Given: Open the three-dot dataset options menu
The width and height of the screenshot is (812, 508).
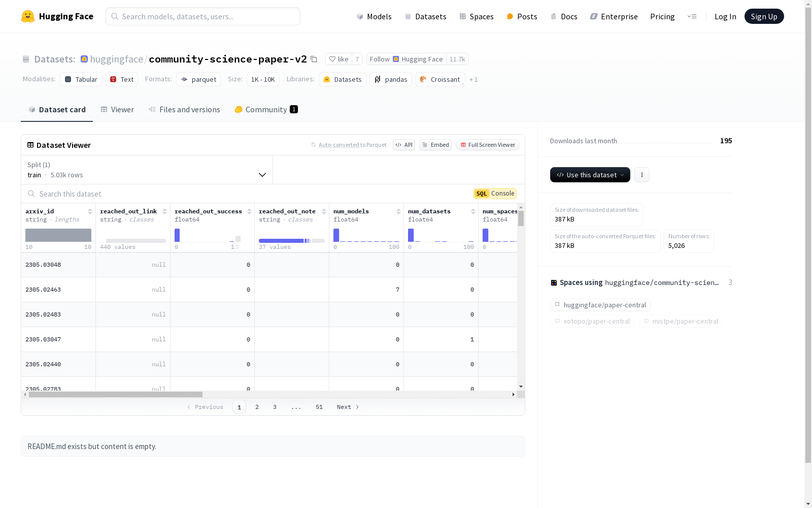Looking at the screenshot, I should tap(642, 175).
